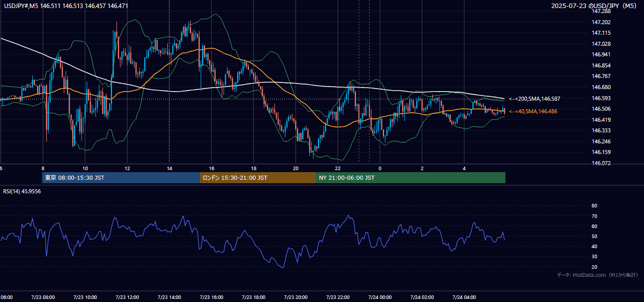This screenshot has width=644, height=302.
Task: Click the 7/23 22:00 date label
Action: click(338, 297)
